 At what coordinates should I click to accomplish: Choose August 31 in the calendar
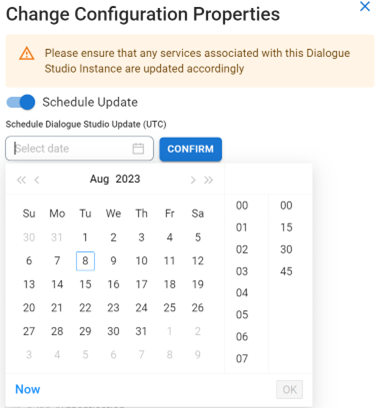(141, 331)
